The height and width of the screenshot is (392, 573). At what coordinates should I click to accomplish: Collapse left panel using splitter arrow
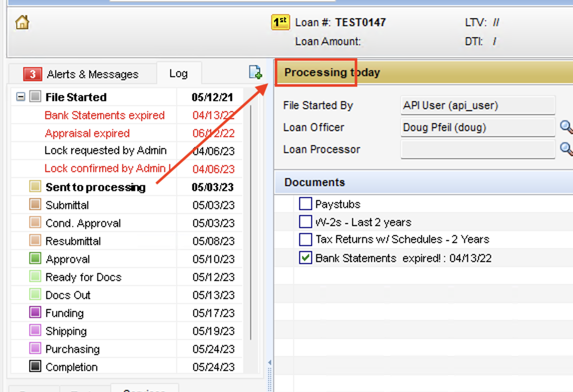pyautogui.click(x=270, y=362)
